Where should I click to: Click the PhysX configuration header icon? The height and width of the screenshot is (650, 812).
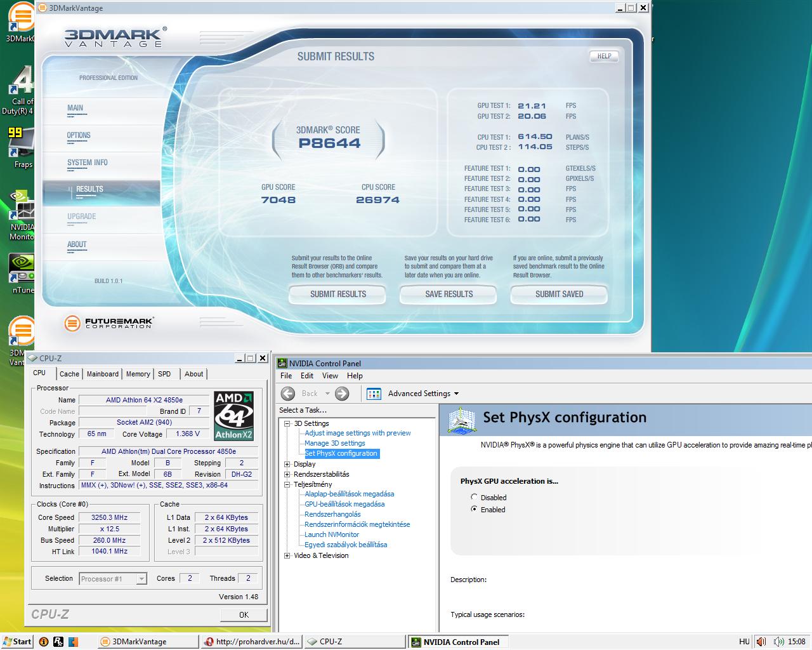[x=462, y=420]
